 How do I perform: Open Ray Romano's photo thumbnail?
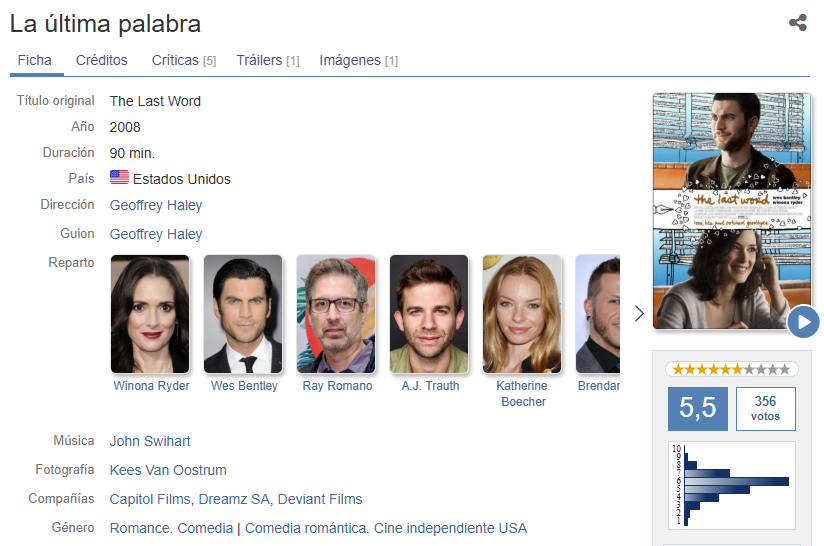336,314
